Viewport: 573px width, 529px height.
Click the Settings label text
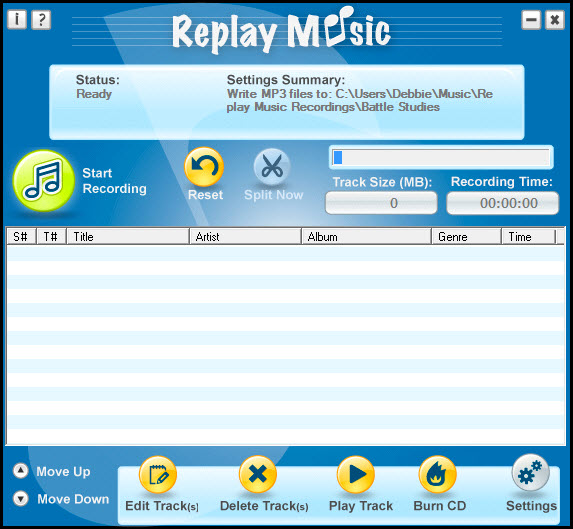[531, 506]
